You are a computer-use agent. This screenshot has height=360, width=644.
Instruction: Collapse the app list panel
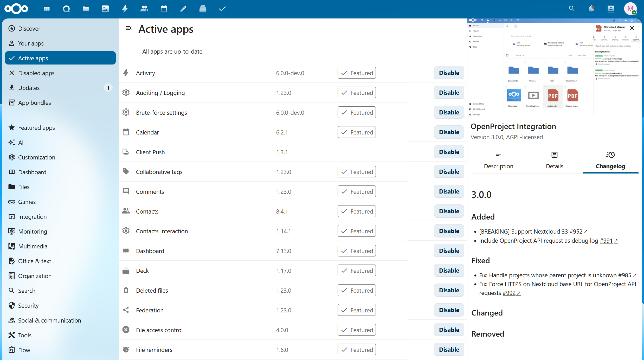click(128, 28)
